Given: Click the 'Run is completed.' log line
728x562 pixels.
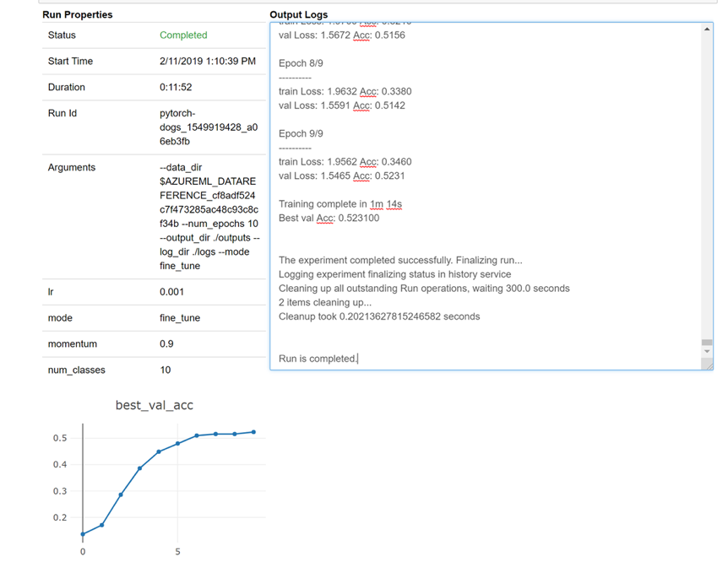Looking at the screenshot, I should tap(318, 359).
